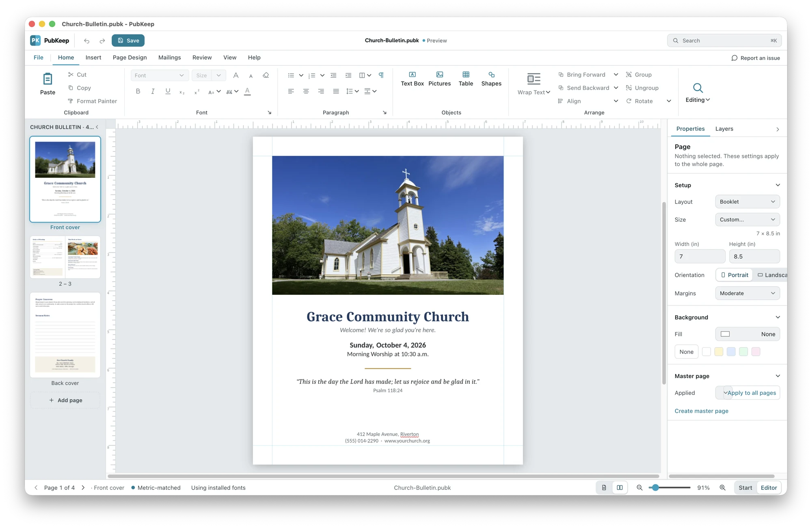Open the Shapes tool
Screen dimensions: 812x528
(x=491, y=79)
